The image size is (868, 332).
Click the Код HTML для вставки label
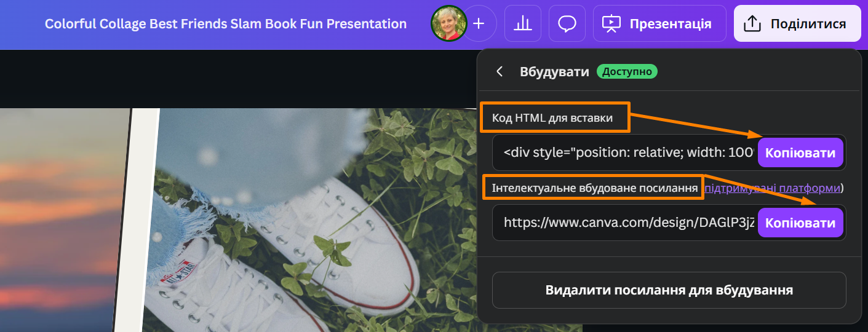(x=552, y=118)
